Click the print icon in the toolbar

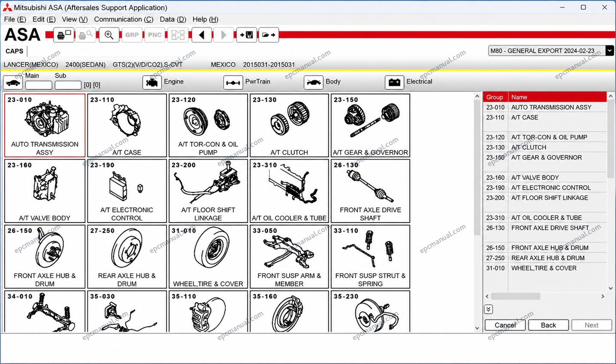click(x=64, y=35)
